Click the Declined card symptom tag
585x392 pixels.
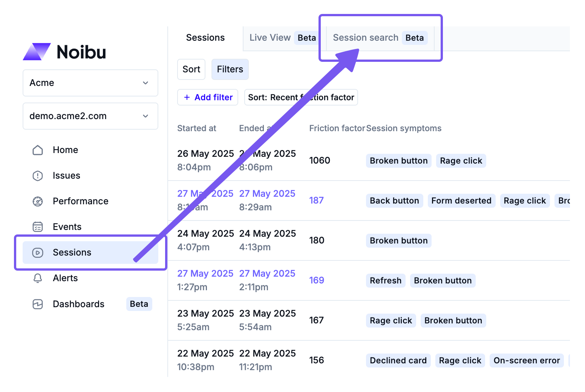[x=398, y=361]
